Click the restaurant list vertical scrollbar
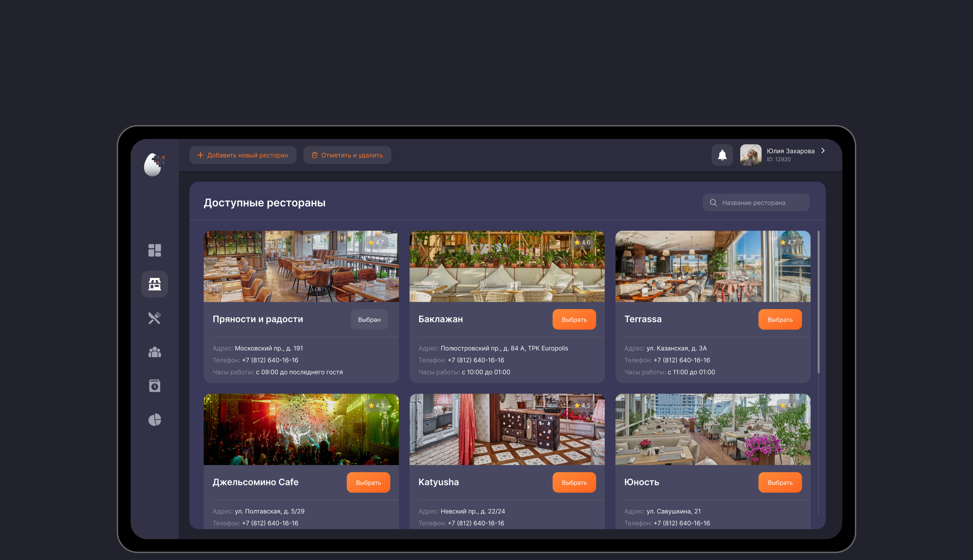The width and height of the screenshot is (973, 560). [818, 302]
